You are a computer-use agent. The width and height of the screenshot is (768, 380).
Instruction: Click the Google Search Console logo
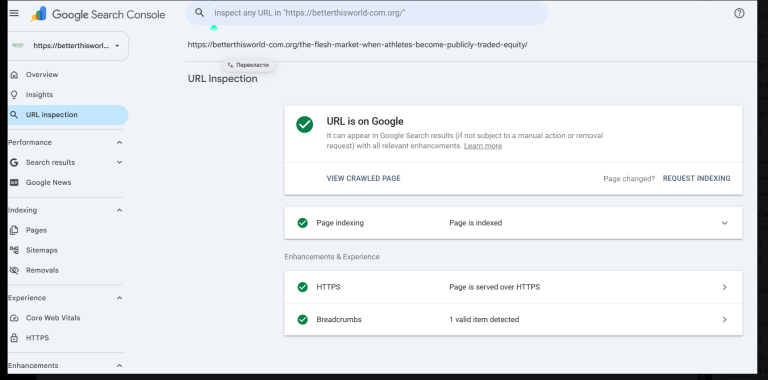tap(98, 14)
